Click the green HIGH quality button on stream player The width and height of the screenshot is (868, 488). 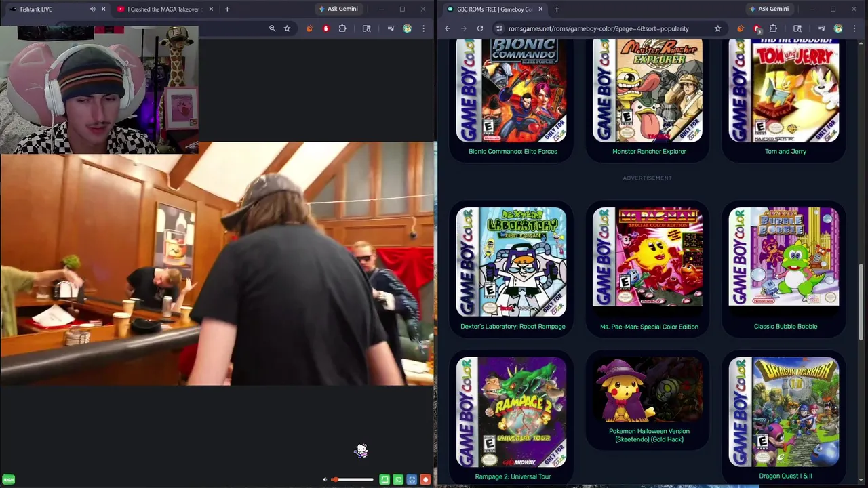tap(8, 479)
